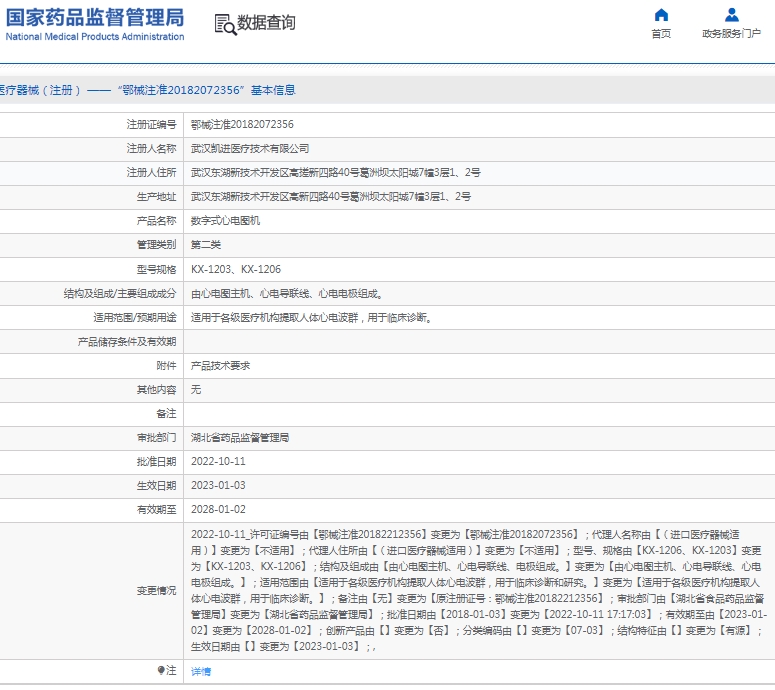Screen dimensions: 775x690
Task: Click the bullet icon beside 注
Action: tap(161, 670)
